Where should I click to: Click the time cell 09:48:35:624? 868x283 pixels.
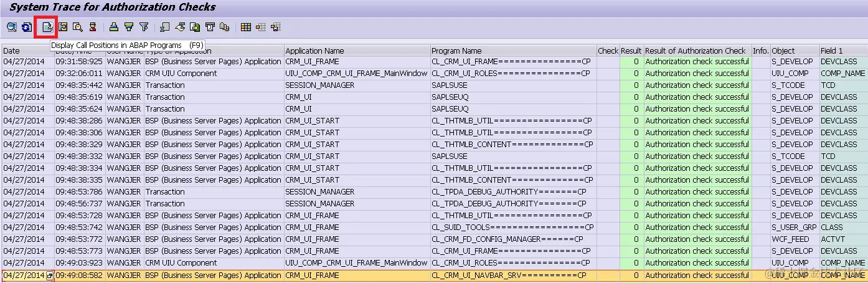(x=79, y=109)
